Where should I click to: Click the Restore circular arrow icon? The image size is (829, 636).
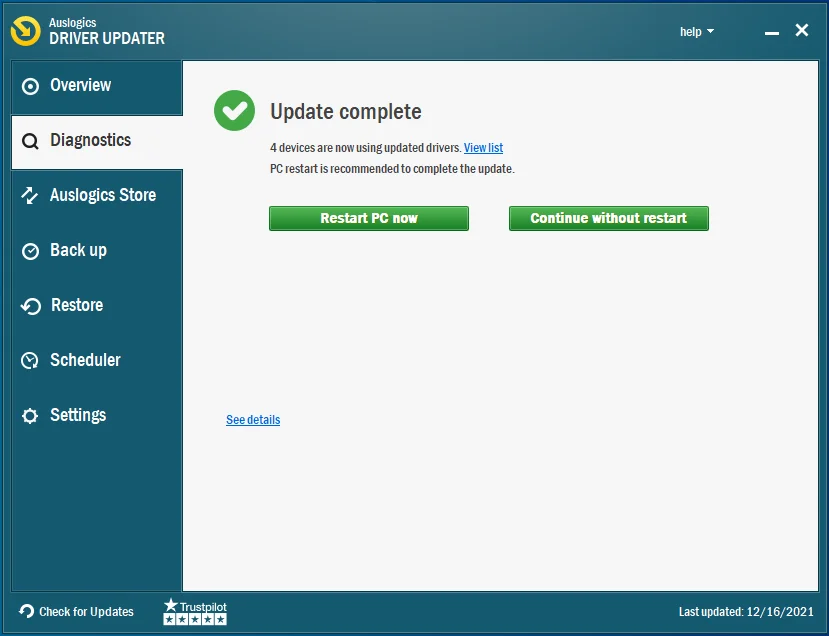click(31, 306)
